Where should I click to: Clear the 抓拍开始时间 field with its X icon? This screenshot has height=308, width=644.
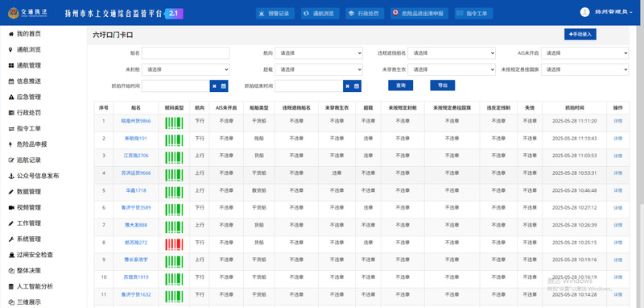pyautogui.click(x=214, y=86)
